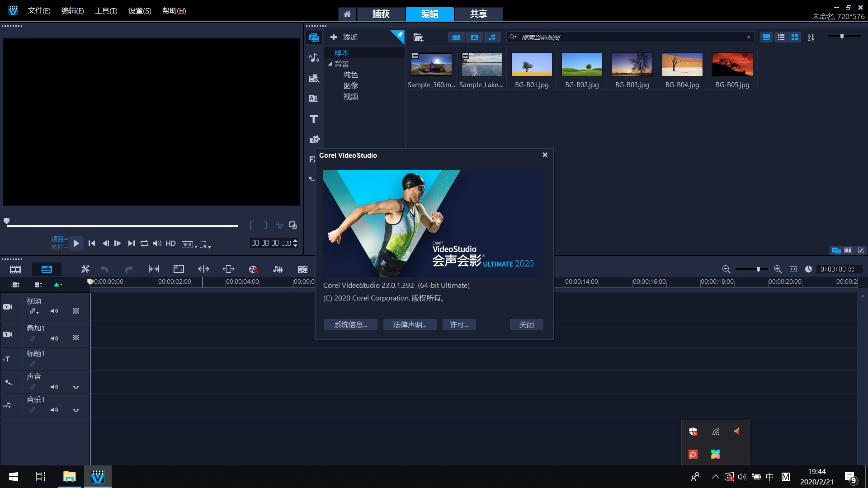Image resolution: width=868 pixels, height=488 pixels.
Task: Open the Auto Music icon
Action: click(302, 269)
